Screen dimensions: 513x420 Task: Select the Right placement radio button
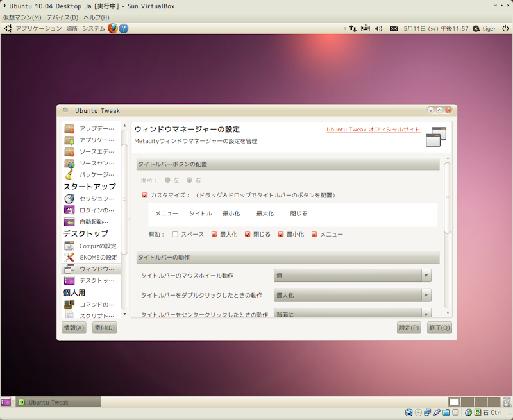click(x=189, y=180)
